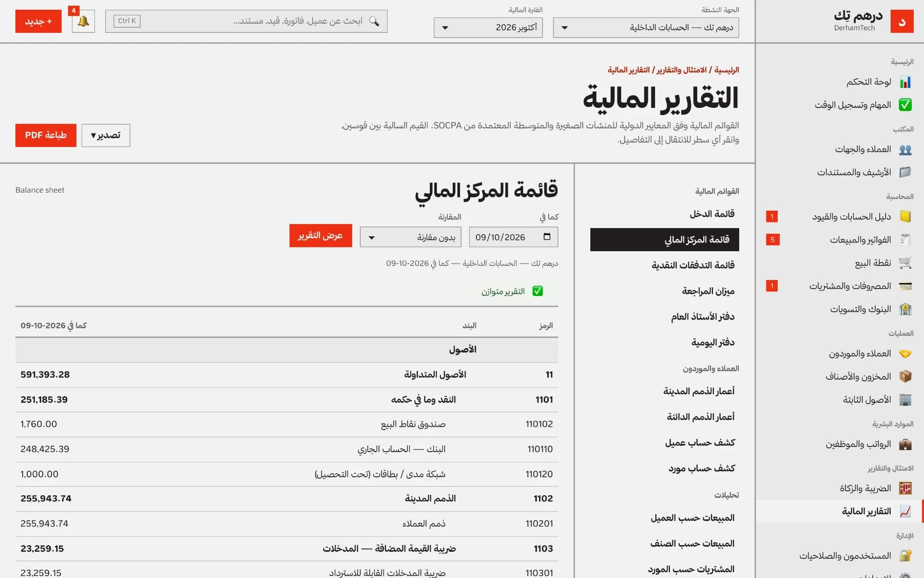Open الأرشيف والمستندات folder icon
Viewport: 924px width, 578px height.
pos(906,172)
